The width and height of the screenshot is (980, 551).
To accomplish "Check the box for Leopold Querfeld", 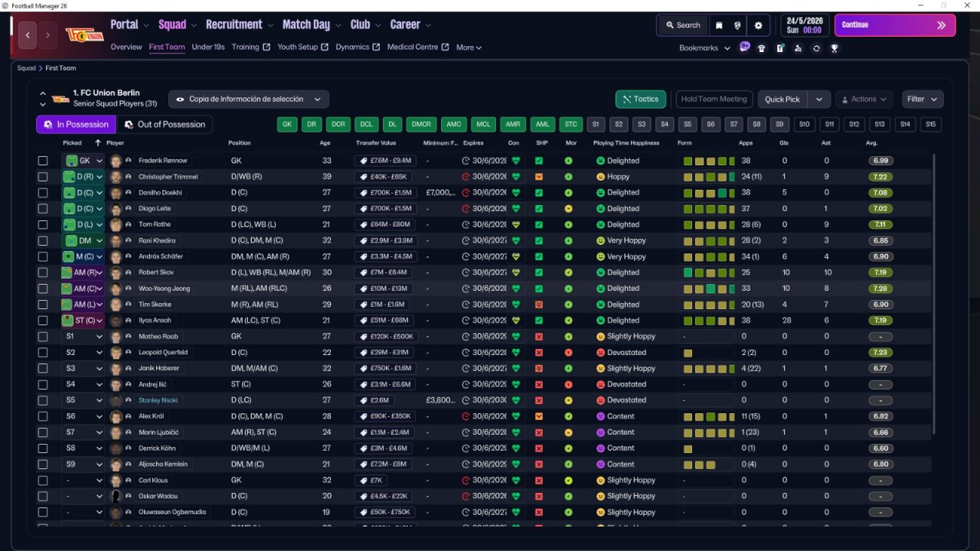I will tap(43, 353).
